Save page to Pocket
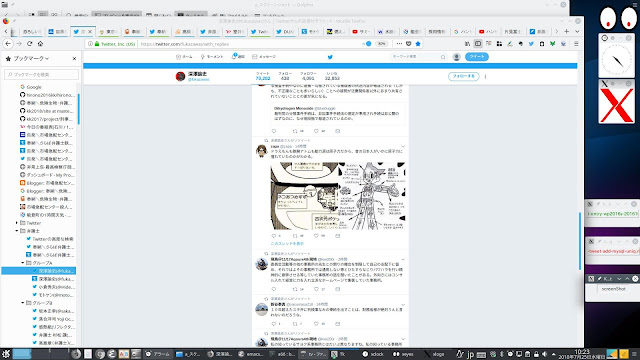640x360 pixels. (409, 44)
